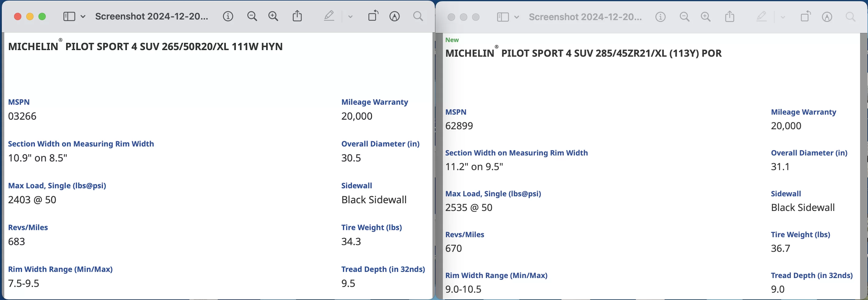868x300 pixels.
Task: Show Markup toolbar in left Preview window
Action: click(395, 16)
